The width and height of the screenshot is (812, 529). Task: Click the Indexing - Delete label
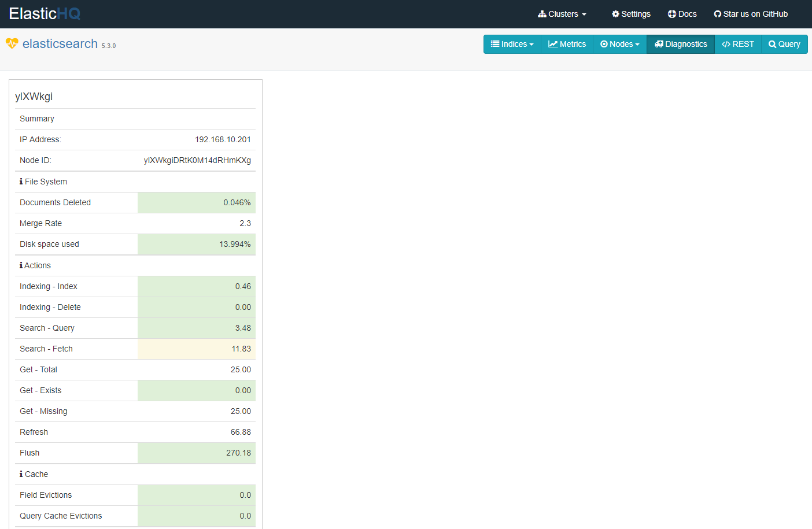click(x=50, y=307)
